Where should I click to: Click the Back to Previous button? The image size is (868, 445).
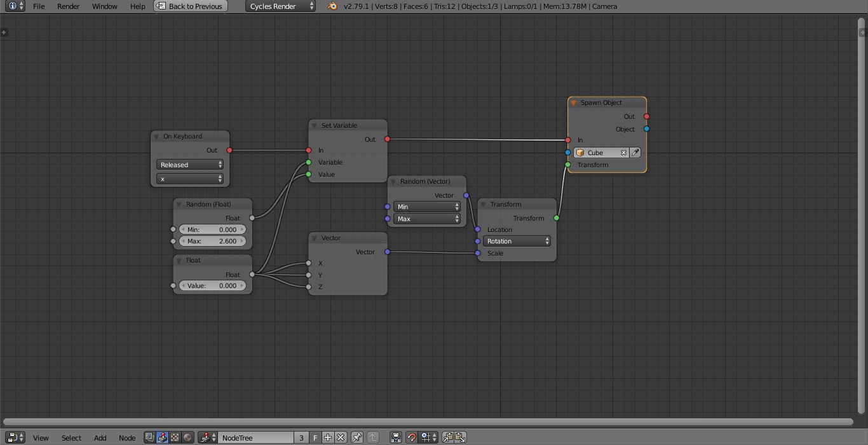pyautogui.click(x=189, y=6)
